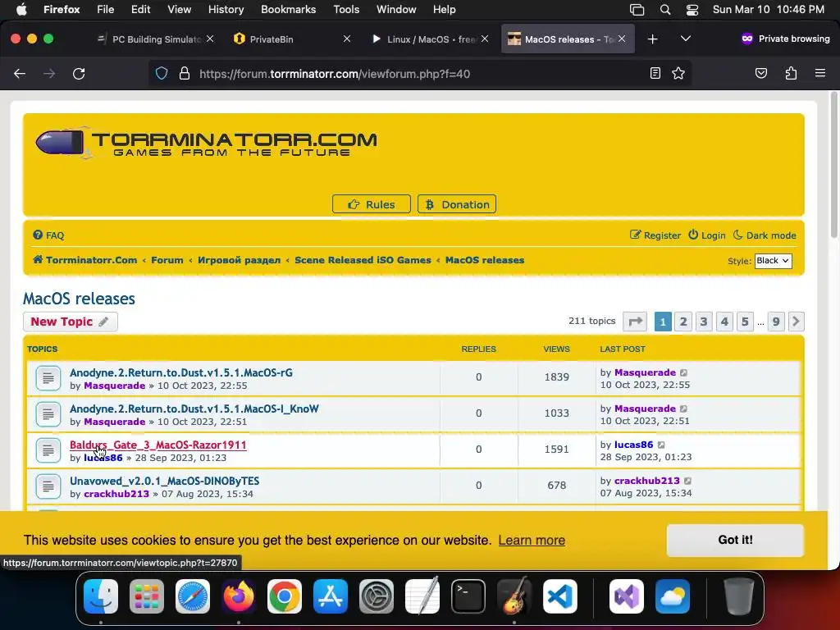Click the Игровой раздел breadcrumb
This screenshot has width=840, height=630.
pos(239,260)
